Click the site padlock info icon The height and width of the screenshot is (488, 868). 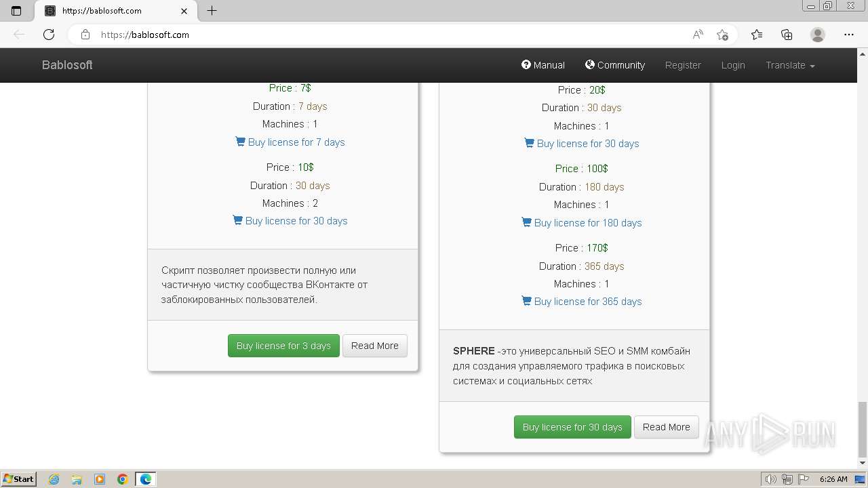85,35
